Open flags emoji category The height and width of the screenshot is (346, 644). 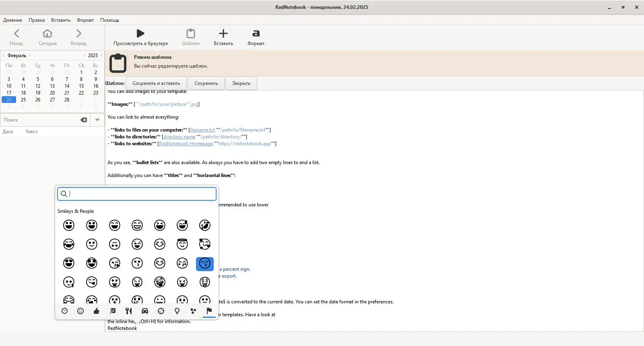209,311
